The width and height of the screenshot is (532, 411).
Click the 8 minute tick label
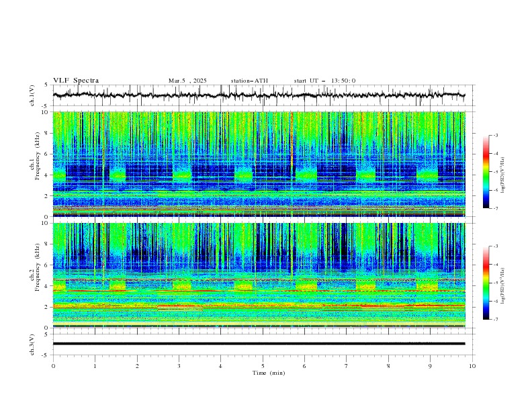tap(388, 366)
